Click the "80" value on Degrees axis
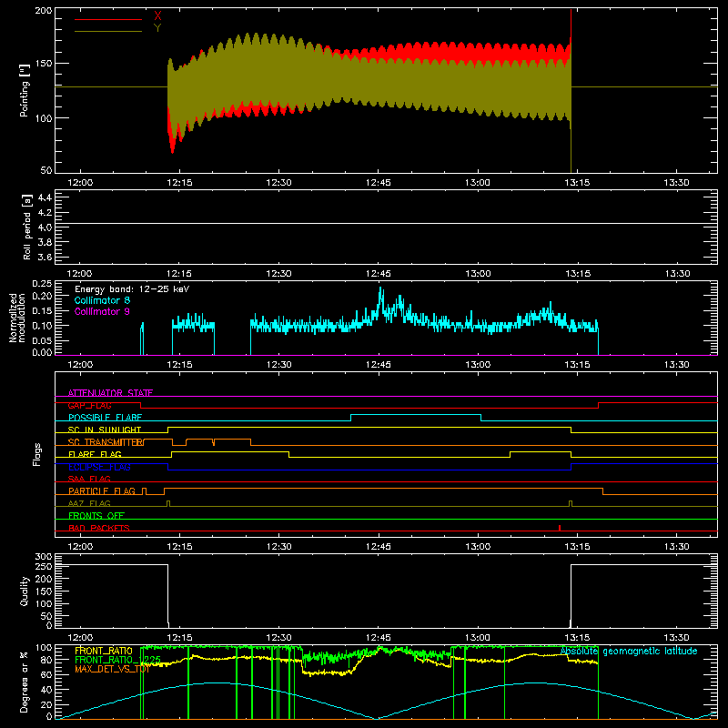The width and height of the screenshot is (728, 728). 47,660
